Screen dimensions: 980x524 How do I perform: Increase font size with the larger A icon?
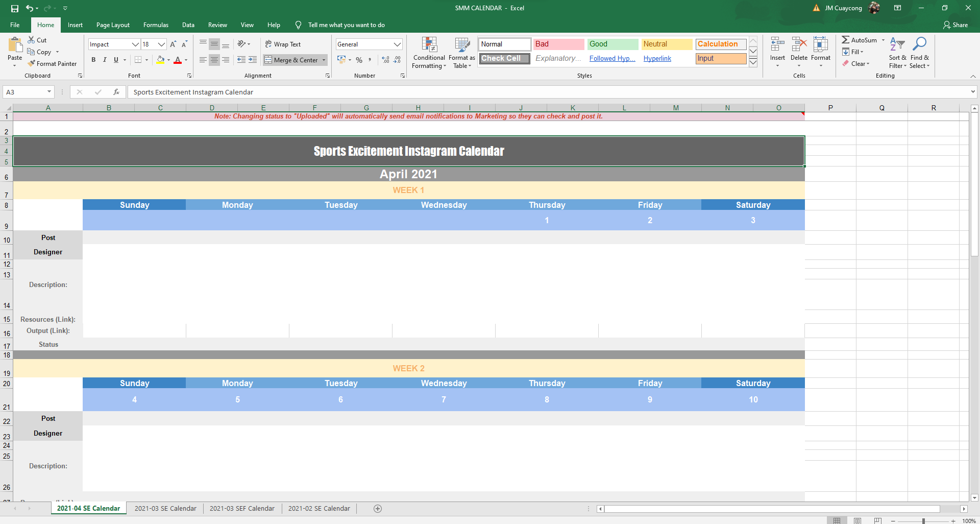coord(174,44)
